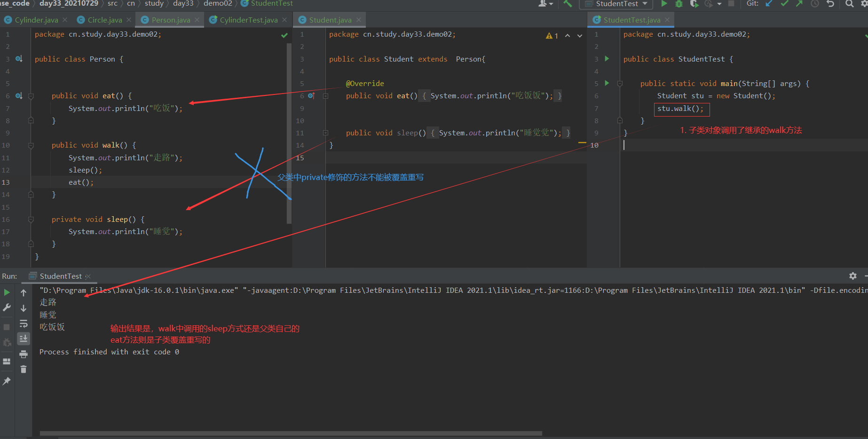Click warning indicator in Student.java editor

point(552,36)
